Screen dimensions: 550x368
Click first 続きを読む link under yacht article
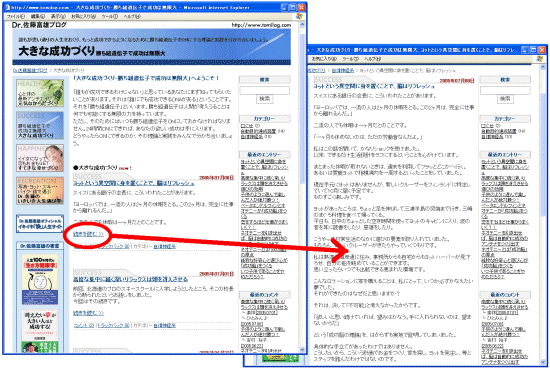point(88,234)
